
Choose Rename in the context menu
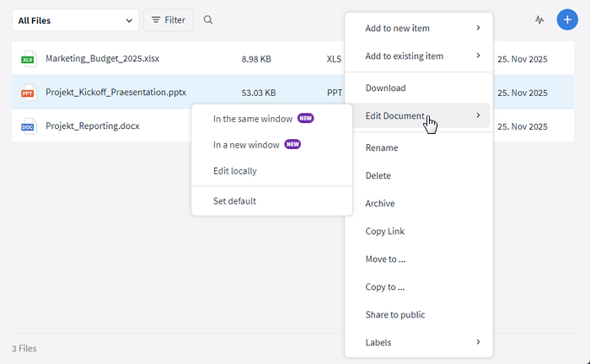pyautogui.click(x=381, y=148)
